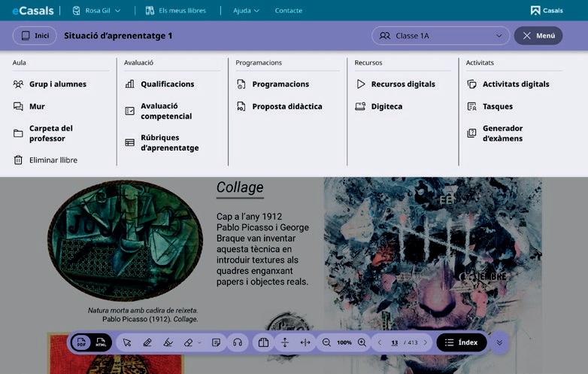This screenshot has height=374, width=588.
Task: Click the Aula section heading
Action: (19, 62)
